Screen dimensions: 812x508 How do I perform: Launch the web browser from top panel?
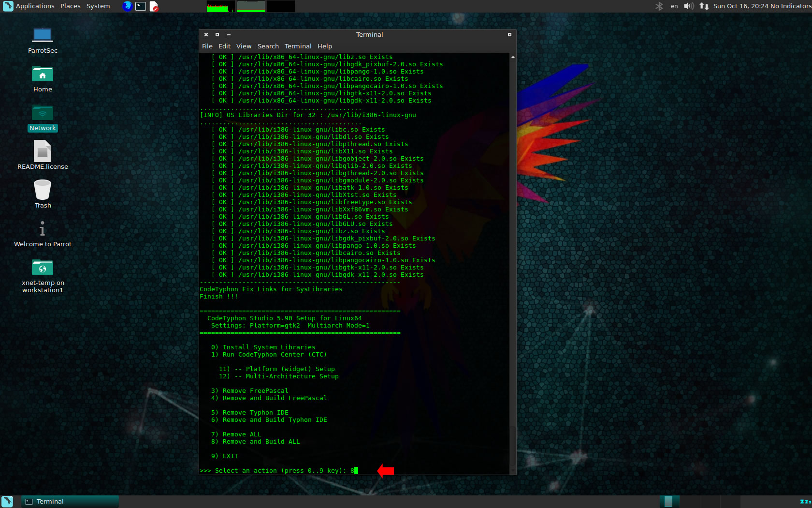127,6
